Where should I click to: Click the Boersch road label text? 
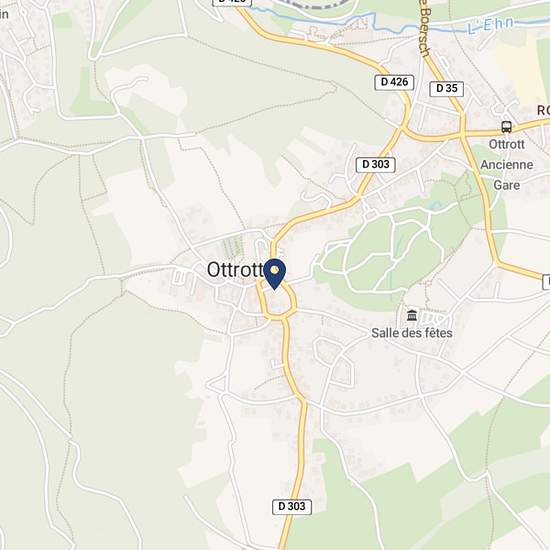[425, 28]
